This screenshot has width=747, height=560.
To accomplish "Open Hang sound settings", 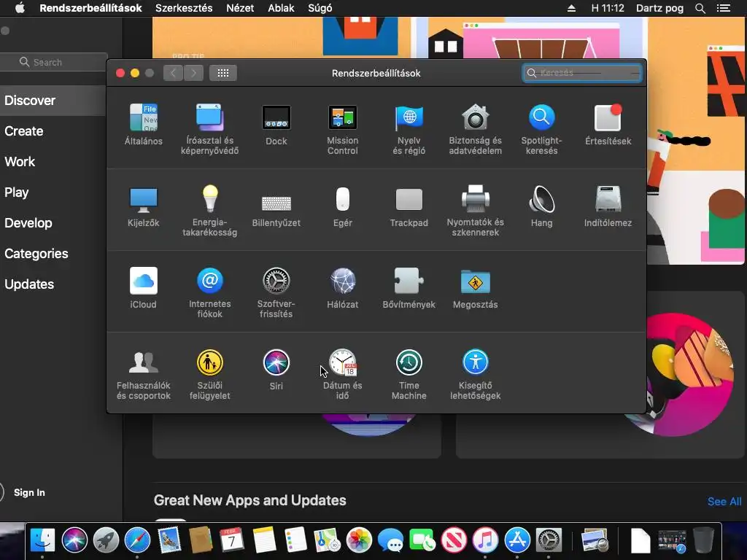I will pos(542,206).
